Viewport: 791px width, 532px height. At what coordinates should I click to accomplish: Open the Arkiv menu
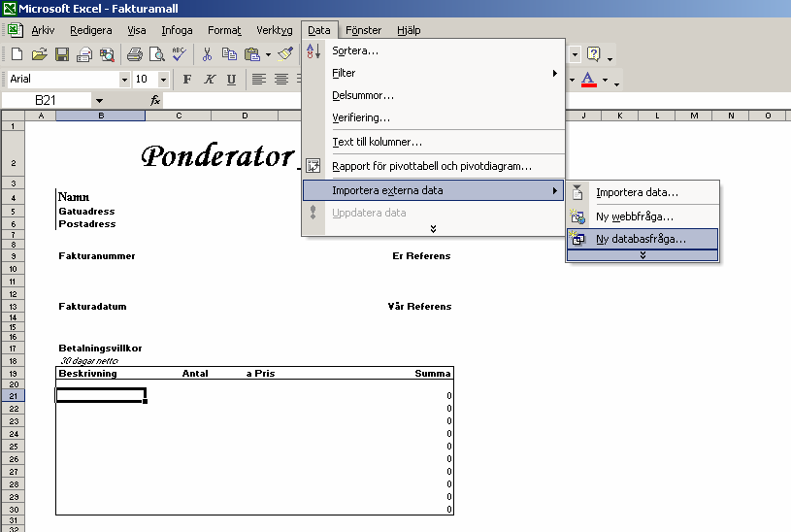pos(43,30)
